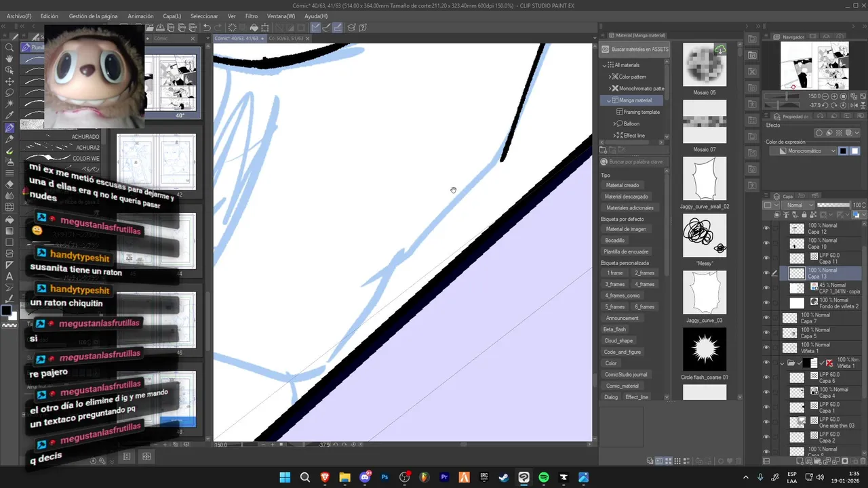This screenshot has width=868, height=488.
Task: Select the Messy material thumbnail
Action: (x=704, y=235)
